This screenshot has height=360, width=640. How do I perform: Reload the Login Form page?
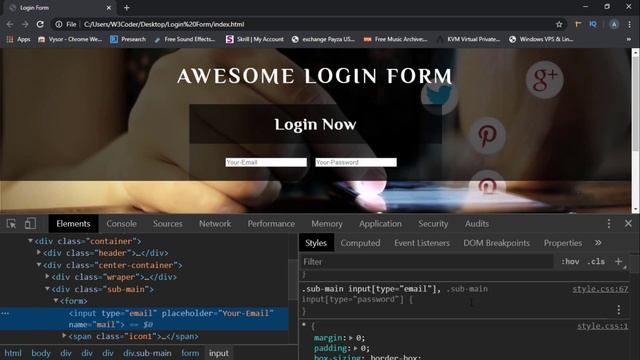tap(40, 24)
